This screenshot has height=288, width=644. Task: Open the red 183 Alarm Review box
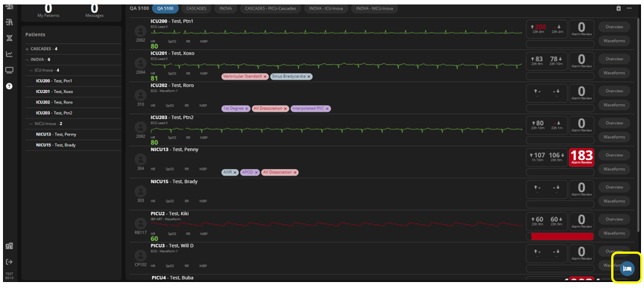pos(581,158)
